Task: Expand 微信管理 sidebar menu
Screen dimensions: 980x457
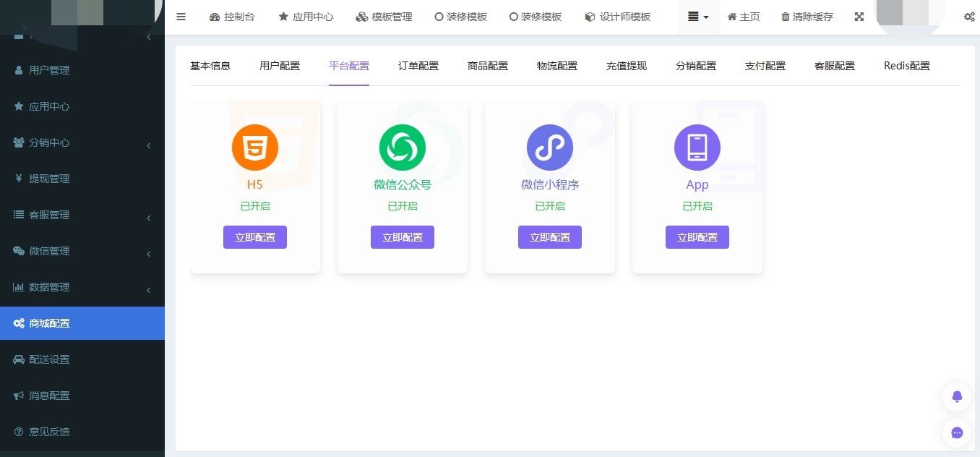Action: coord(82,251)
